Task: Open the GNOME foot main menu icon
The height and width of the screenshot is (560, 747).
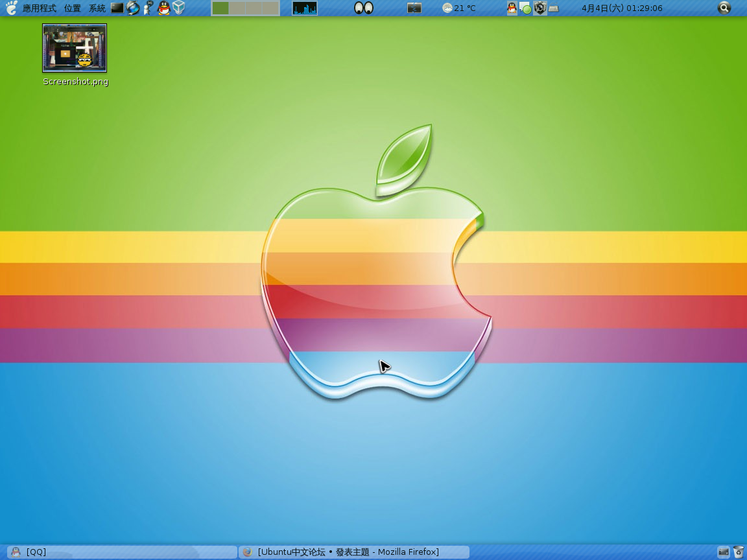Action: pyautogui.click(x=11, y=8)
